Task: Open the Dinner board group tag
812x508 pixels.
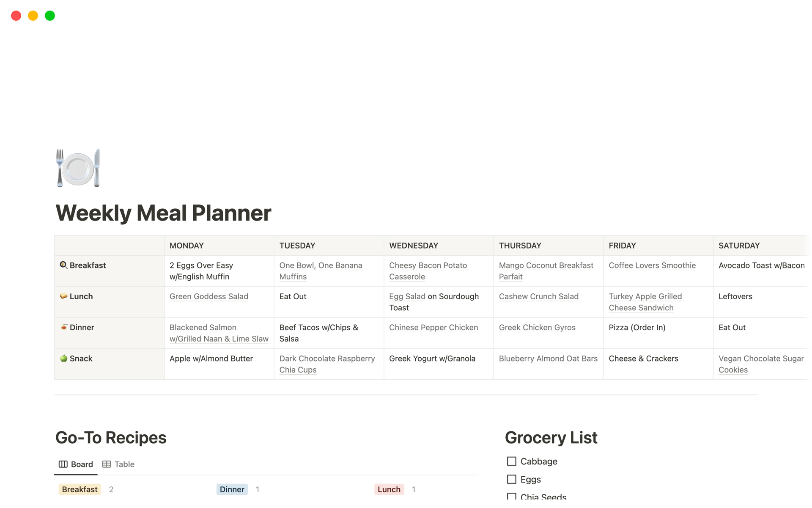Action: [x=232, y=489]
